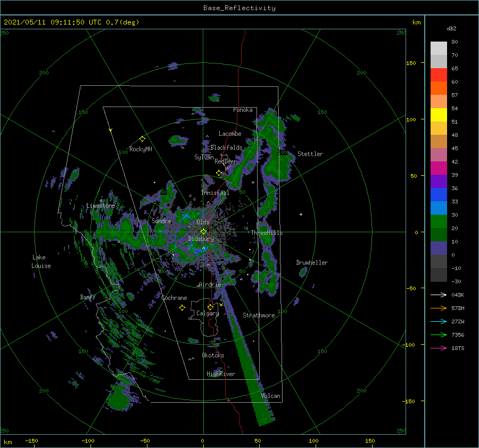Screen dimensions: 479x448
Task: Click the green 7356 arrow in legend
Action: click(x=439, y=335)
